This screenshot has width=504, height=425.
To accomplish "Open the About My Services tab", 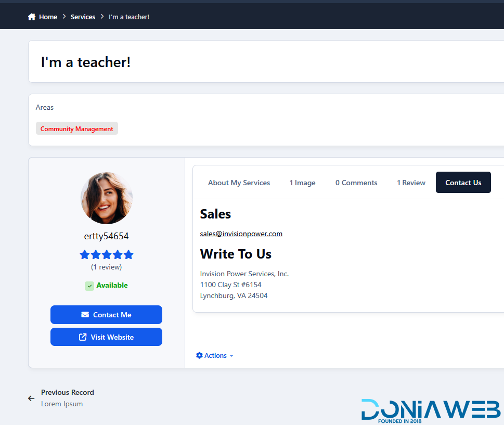I will (x=239, y=183).
